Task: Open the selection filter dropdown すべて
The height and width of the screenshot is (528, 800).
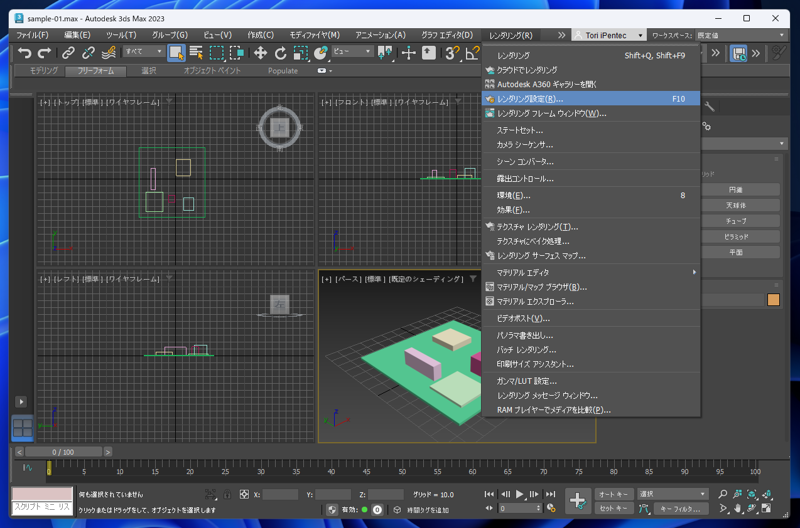Action: pos(143,52)
